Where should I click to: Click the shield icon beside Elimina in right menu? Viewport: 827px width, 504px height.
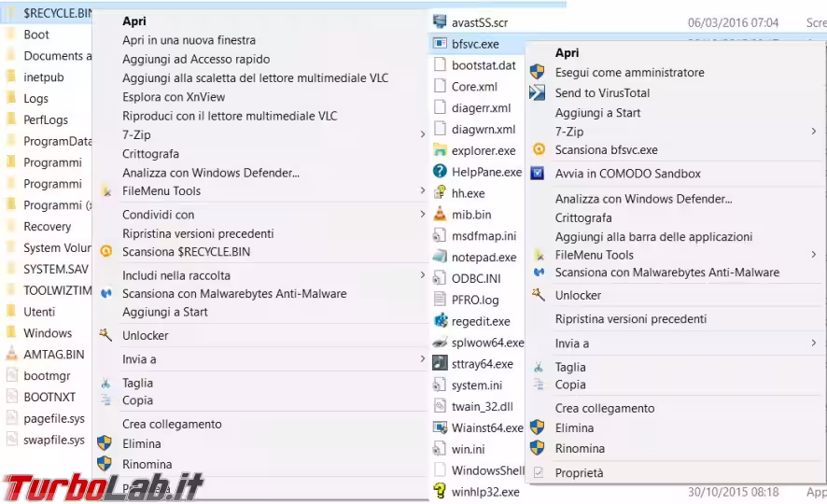point(537,427)
